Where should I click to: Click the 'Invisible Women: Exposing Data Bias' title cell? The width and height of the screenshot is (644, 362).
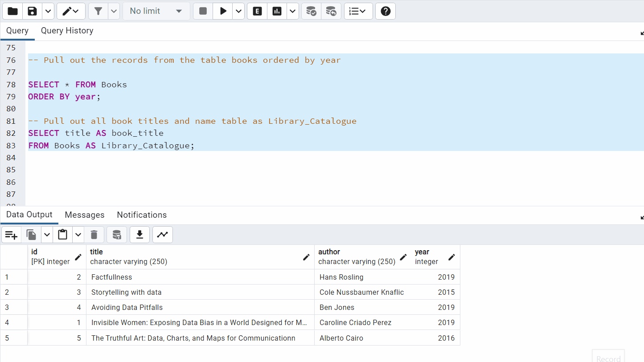click(200, 322)
